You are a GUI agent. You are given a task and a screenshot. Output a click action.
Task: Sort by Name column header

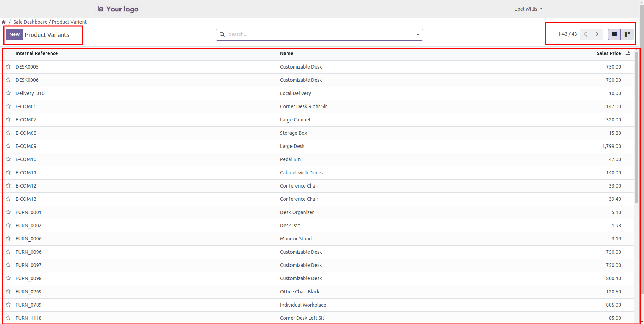287,53
